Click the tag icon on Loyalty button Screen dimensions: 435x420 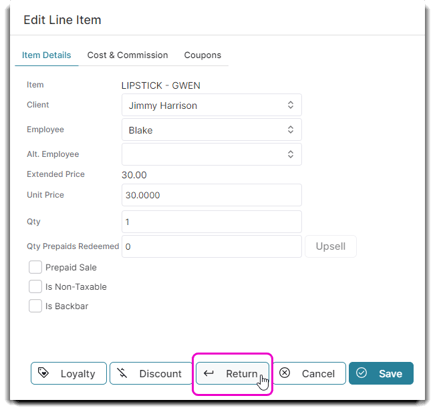click(x=43, y=373)
